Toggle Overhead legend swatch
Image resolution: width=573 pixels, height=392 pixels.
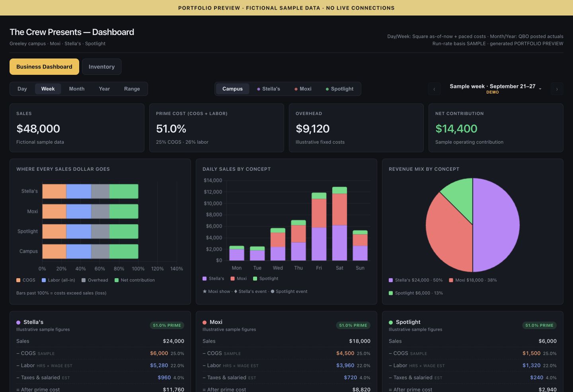tap(84, 280)
